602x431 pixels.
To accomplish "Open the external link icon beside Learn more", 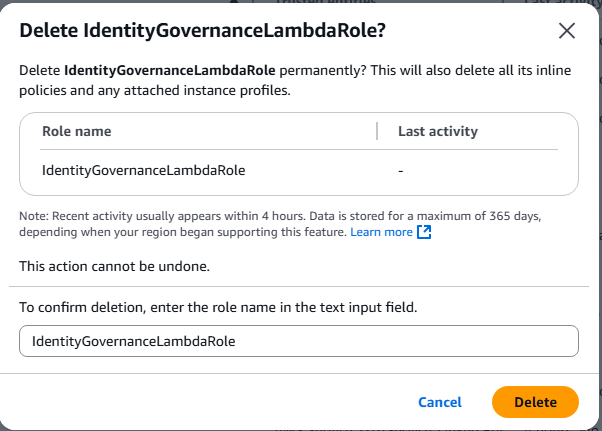I will point(424,232).
